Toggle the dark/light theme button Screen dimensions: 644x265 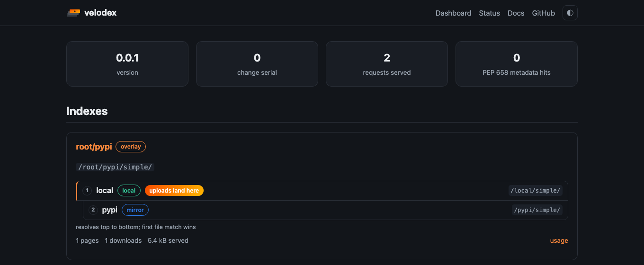(x=570, y=13)
